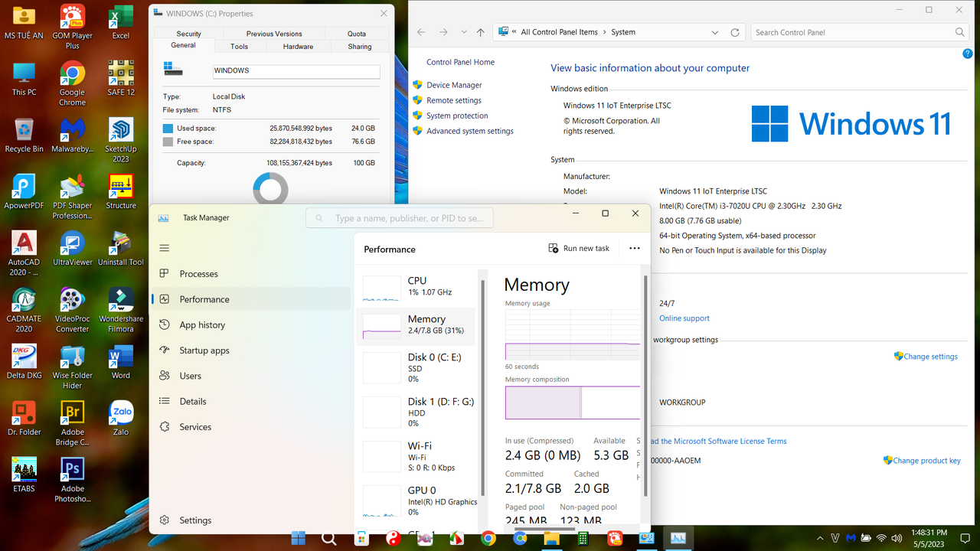Open Remote settings link
Image resolution: width=980 pixels, height=551 pixels.
click(x=454, y=100)
